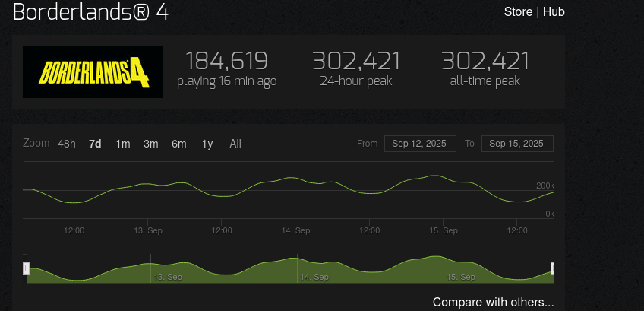
Task: Open the Hub link
Action: point(554,12)
